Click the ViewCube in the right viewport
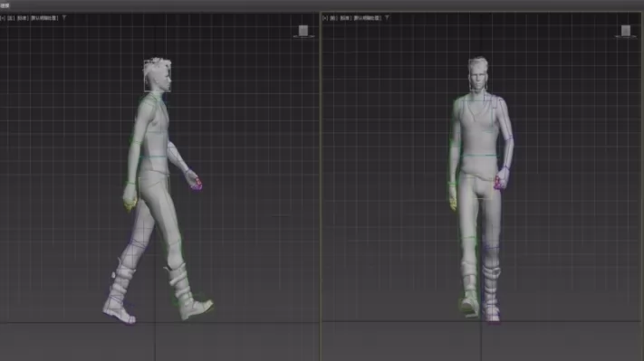The height and width of the screenshot is (361, 644). tap(626, 31)
